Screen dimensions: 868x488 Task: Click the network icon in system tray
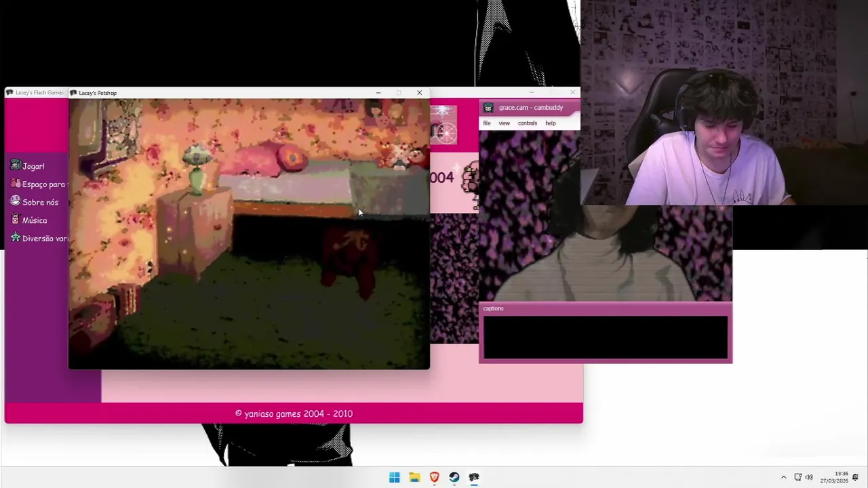(x=798, y=477)
